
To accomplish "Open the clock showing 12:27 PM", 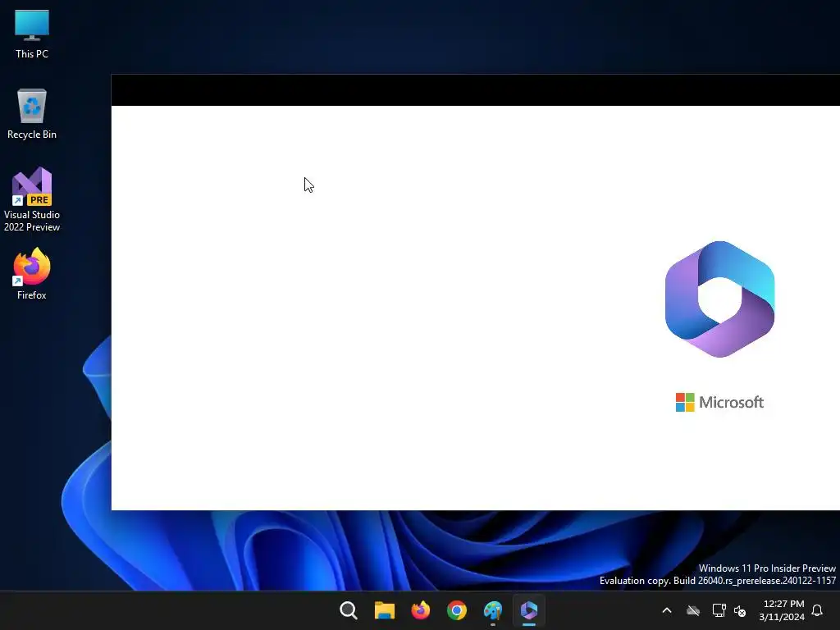I will click(782, 610).
